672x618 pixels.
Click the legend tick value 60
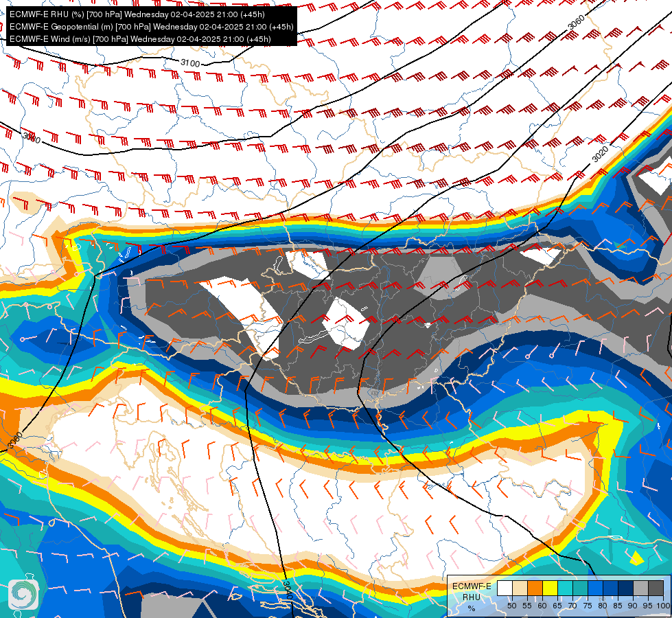coord(542,606)
